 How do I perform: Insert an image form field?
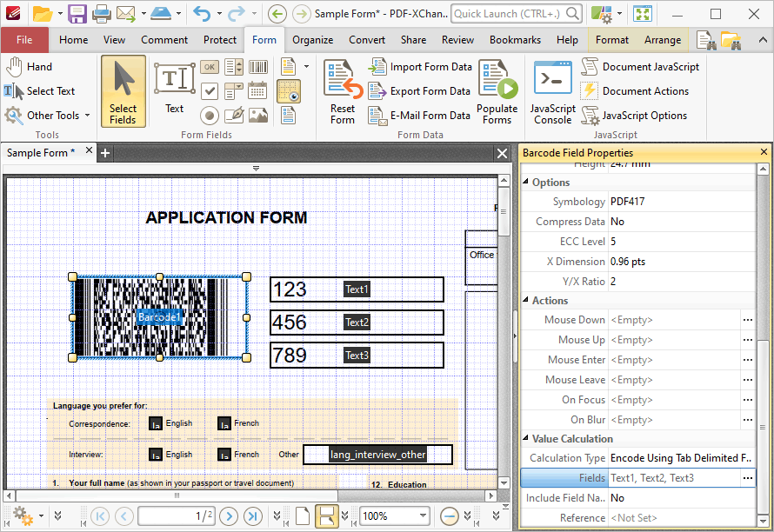pyautogui.click(x=257, y=116)
